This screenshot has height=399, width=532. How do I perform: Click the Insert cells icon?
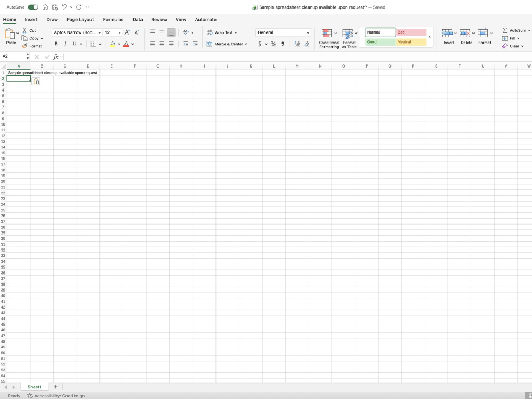click(447, 33)
